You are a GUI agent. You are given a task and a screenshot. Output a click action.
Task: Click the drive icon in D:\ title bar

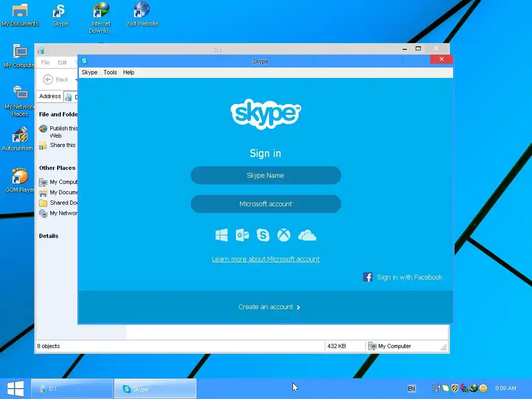click(41, 50)
